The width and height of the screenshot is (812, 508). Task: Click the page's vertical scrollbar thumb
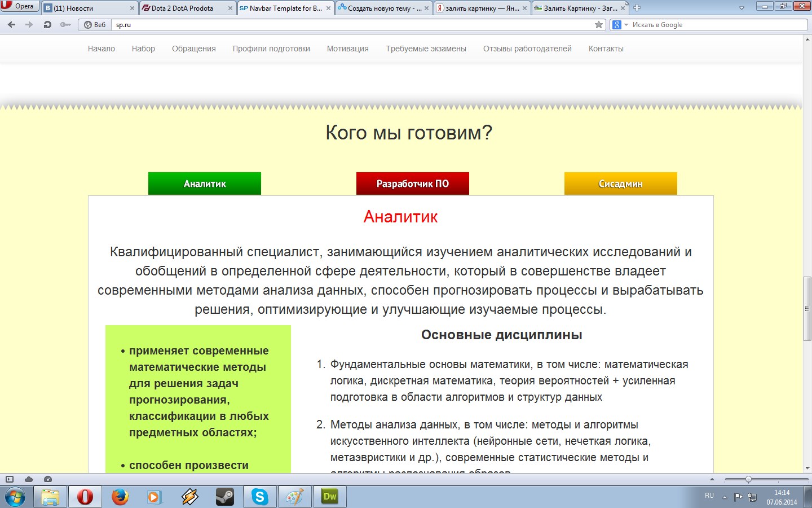[807, 308]
